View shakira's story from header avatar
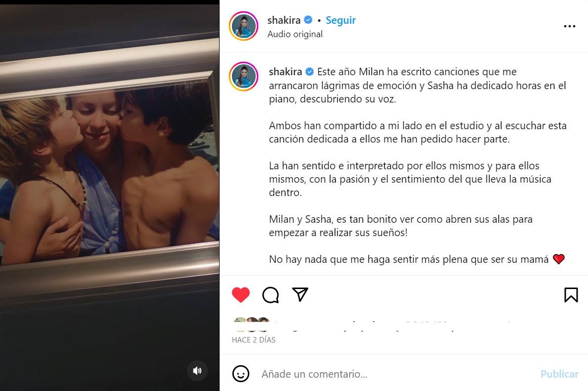588x391 pixels. [244, 26]
